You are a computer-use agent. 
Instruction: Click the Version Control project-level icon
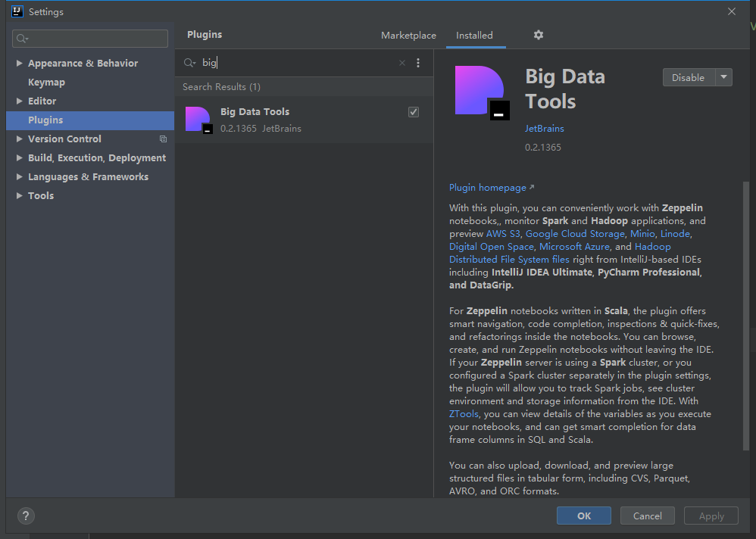pyautogui.click(x=163, y=139)
